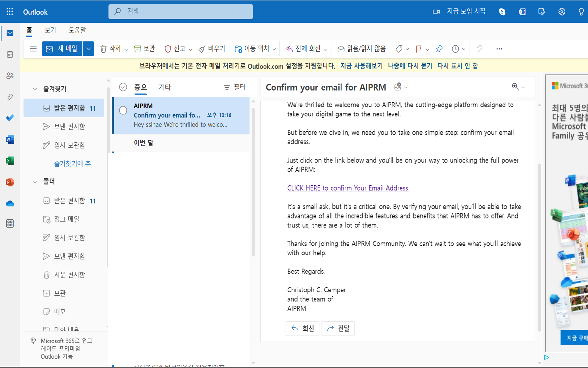Click the 나중에 다시 묻기 link in banner

410,66
